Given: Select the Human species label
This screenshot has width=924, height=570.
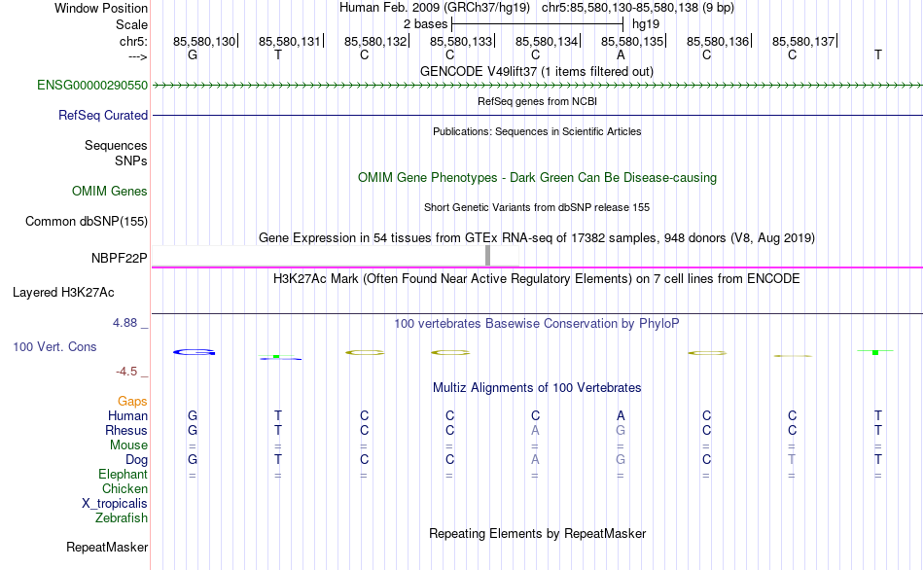Looking at the screenshot, I should point(127,416).
